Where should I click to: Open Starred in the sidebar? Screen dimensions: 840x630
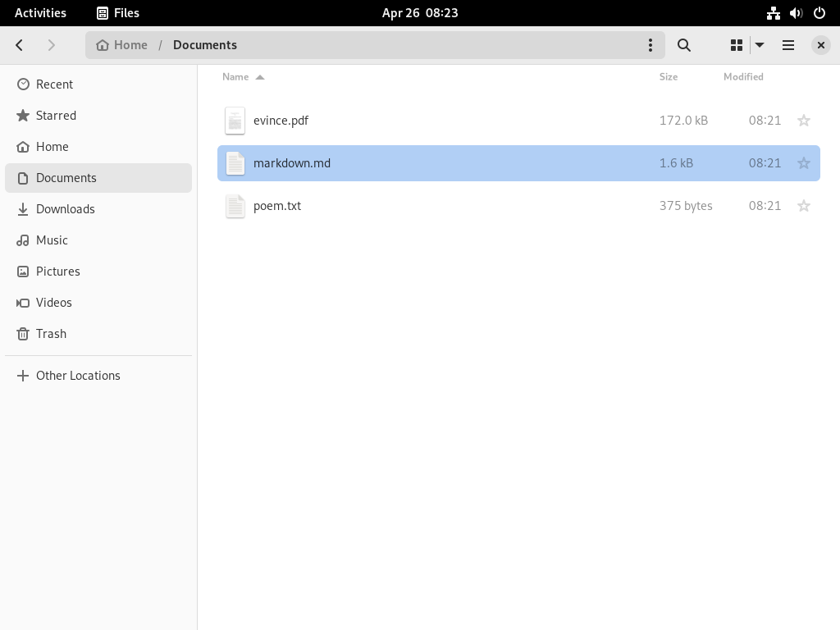tap(98, 116)
